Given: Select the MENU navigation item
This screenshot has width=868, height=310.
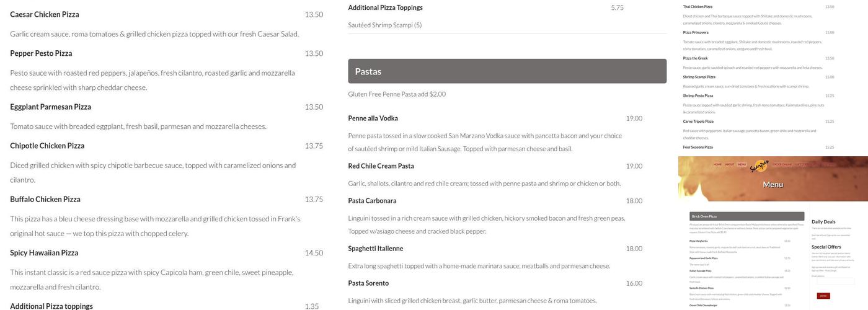Looking at the screenshot, I should point(742,164).
